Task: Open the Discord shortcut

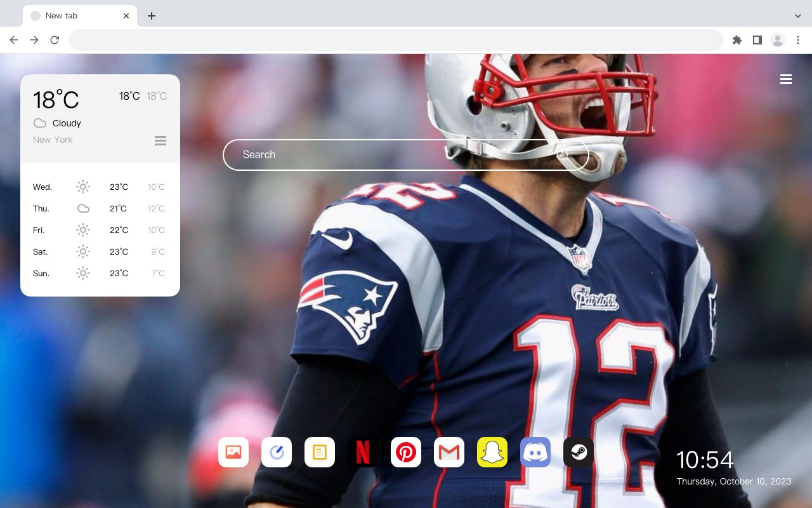Action: (x=535, y=452)
